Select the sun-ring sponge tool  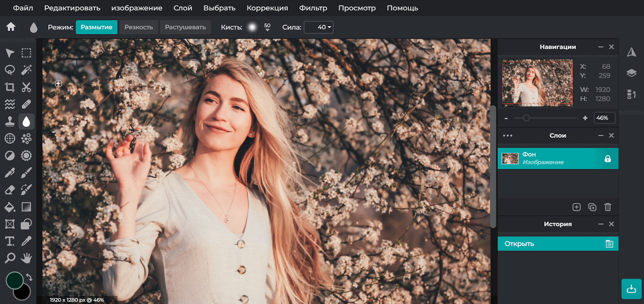26,156
